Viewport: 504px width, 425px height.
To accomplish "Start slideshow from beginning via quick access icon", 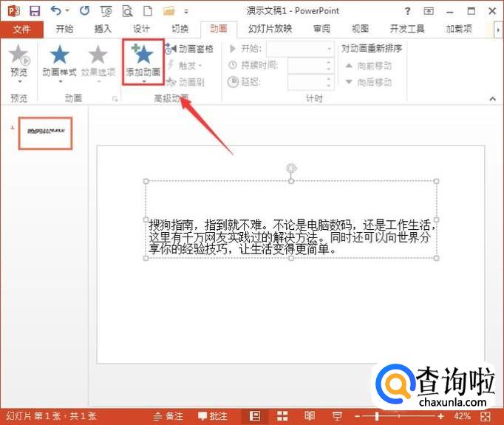I will tap(106, 12).
